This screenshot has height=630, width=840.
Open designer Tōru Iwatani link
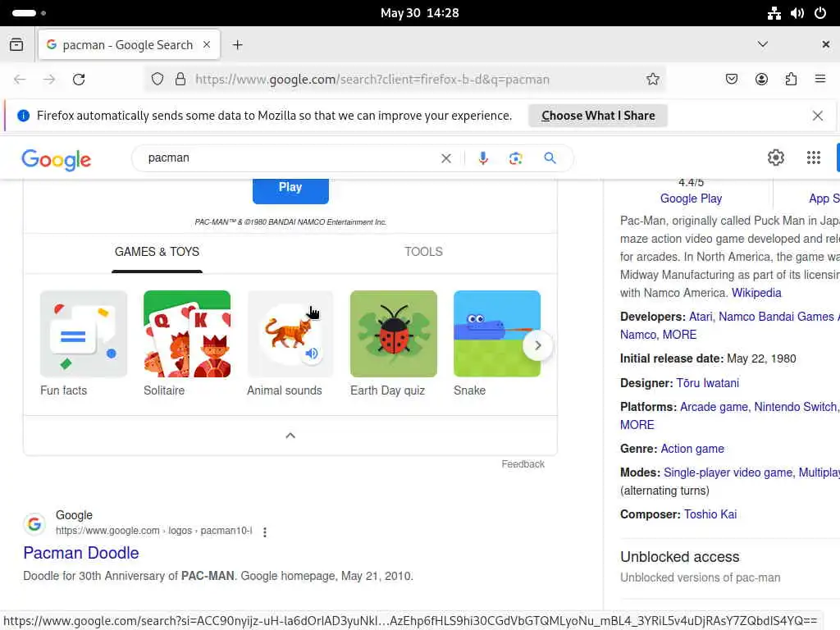pos(708,383)
